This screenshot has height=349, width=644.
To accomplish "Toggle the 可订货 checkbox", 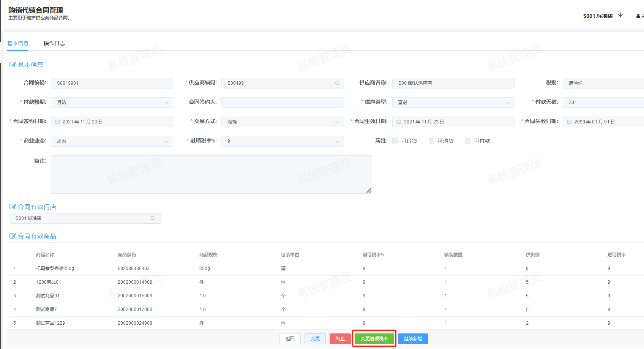I will click(395, 141).
